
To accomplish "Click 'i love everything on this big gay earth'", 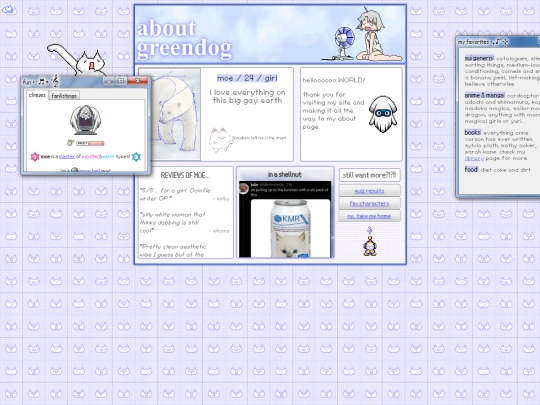I will tap(247, 96).
